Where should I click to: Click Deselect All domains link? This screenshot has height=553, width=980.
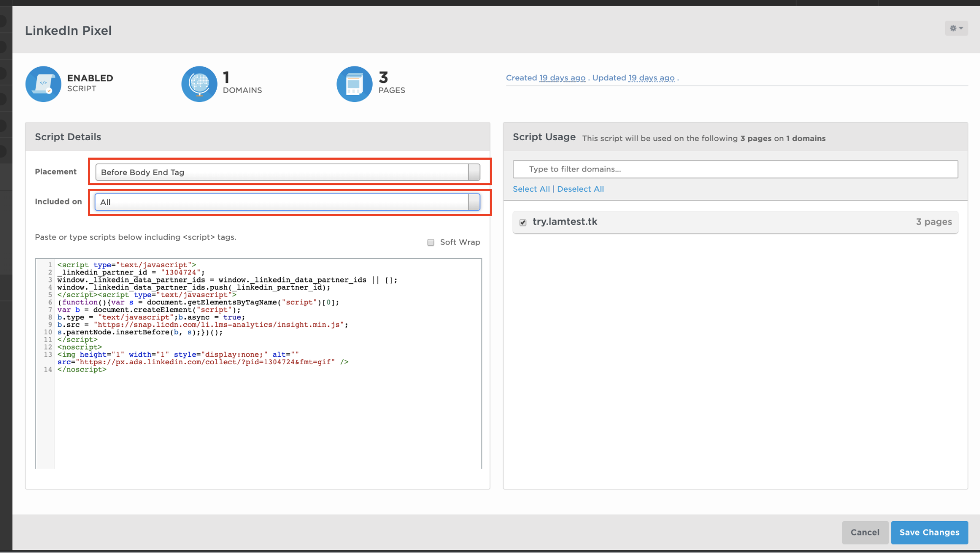coord(580,189)
